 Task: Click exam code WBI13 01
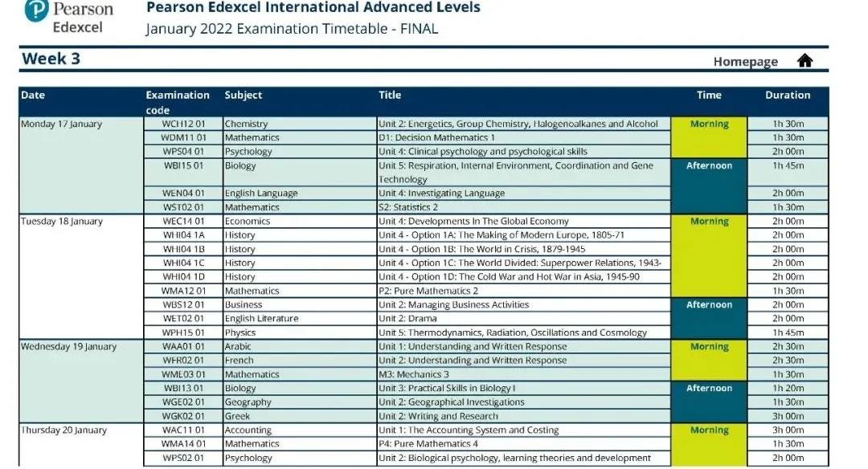click(183, 388)
